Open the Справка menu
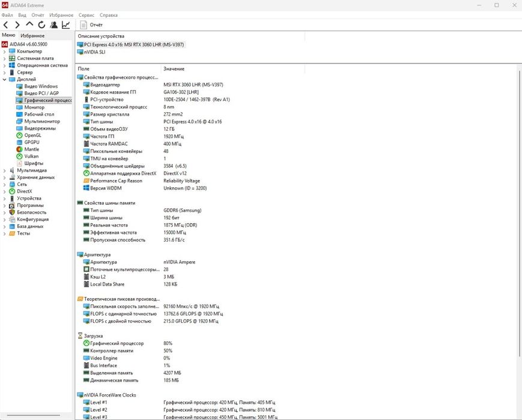Screen dimensions: 522x420 tap(109, 15)
